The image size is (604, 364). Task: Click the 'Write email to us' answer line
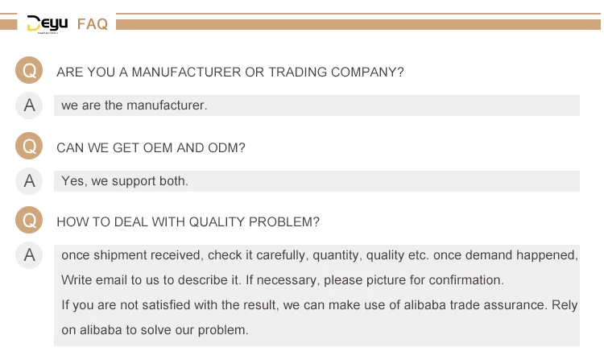click(283, 280)
